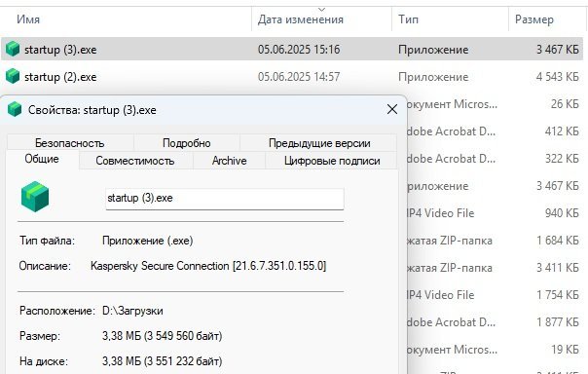Select the MP4 Video File row sized 1 754 КБ
The height and width of the screenshot is (374, 588).
pos(495,295)
